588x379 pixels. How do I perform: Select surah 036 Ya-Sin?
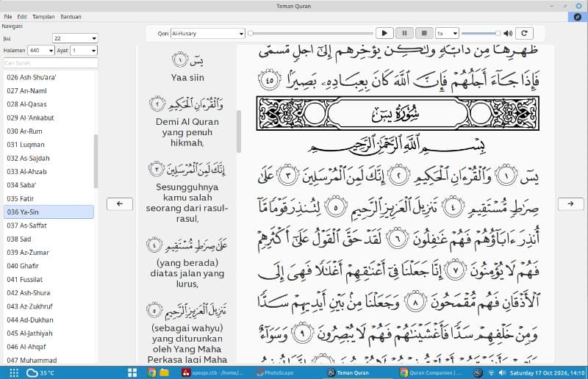pyautogui.click(x=49, y=212)
